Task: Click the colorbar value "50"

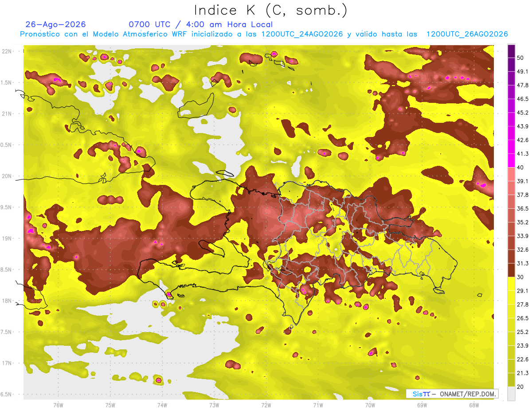Action: (521, 58)
